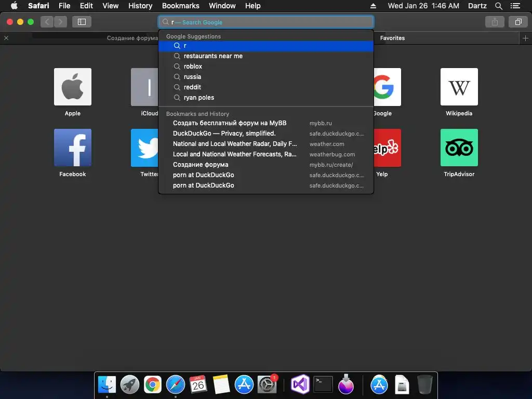Open the Yelp favorite tile

[x=387, y=148]
